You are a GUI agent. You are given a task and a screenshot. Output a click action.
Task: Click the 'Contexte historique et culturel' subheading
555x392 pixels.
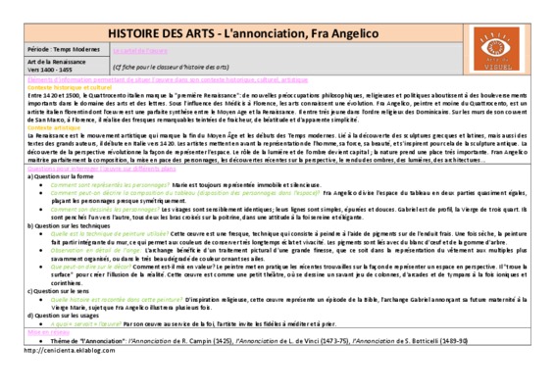pos(70,87)
